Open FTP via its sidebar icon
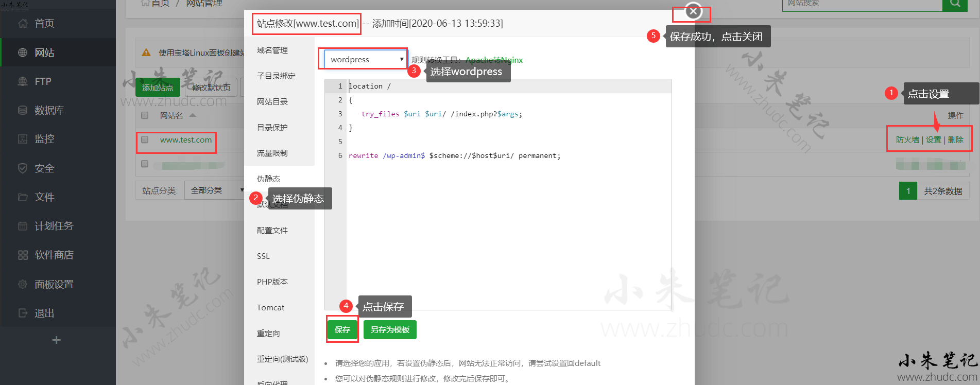Image resolution: width=980 pixels, height=385 pixels. [23, 81]
